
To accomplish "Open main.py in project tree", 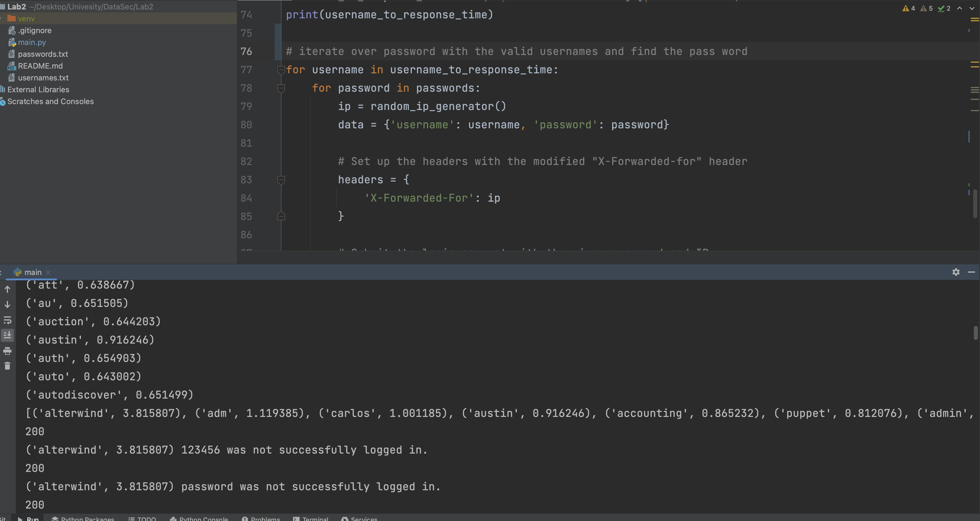I will (32, 42).
